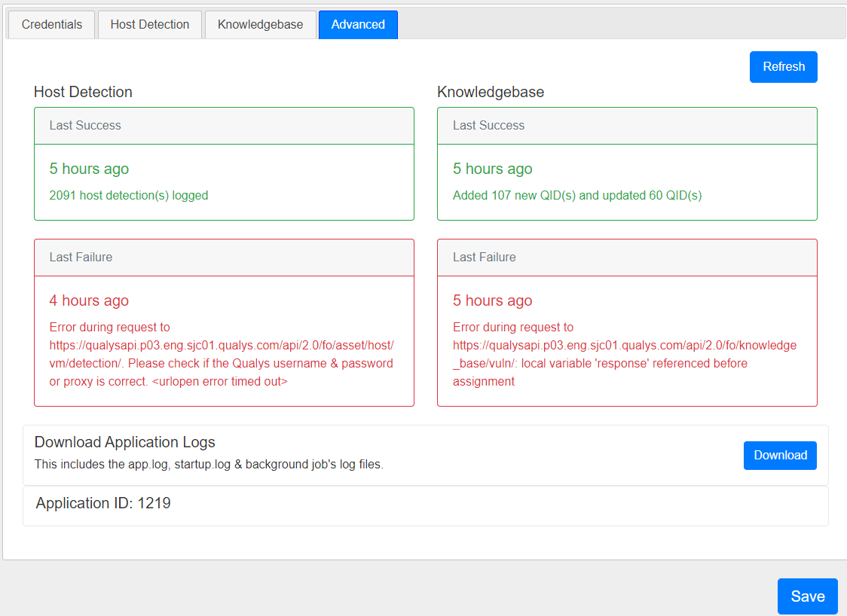Download the application logs
This screenshot has width=847, height=616.
pyautogui.click(x=780, y=455)
